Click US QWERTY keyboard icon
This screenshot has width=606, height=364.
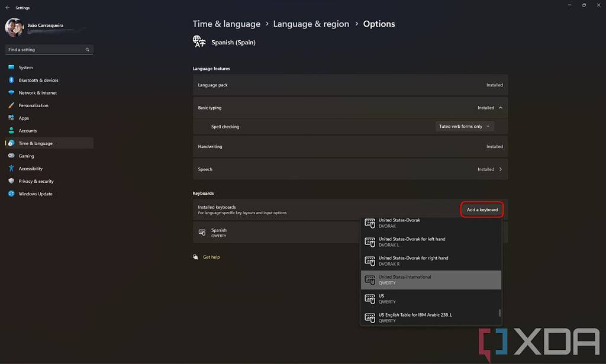pos(370,299)
